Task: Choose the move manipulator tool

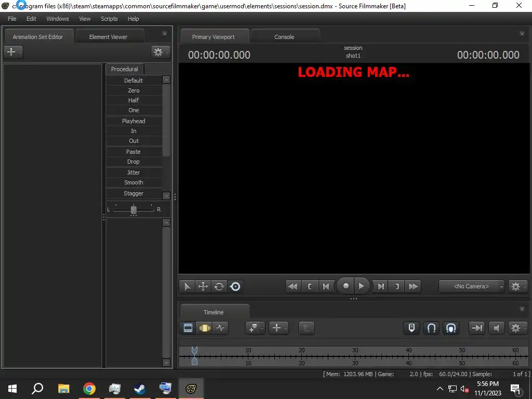Action: click(x=203, y=286)
